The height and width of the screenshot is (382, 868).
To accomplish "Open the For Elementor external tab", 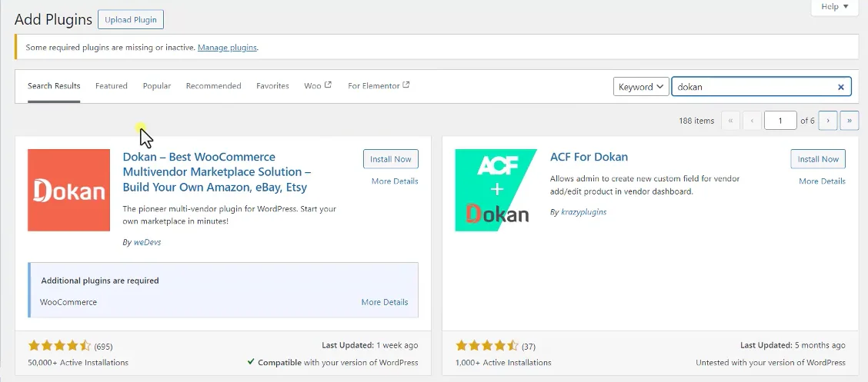I will pos(379,85).
